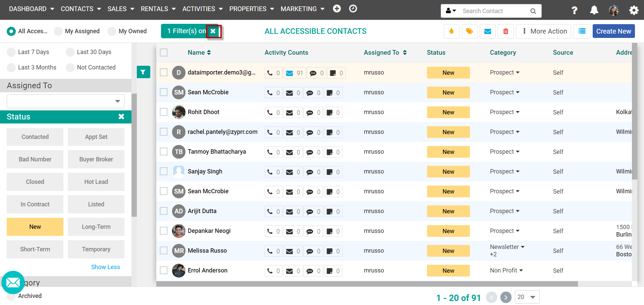Image resolution: width=644 pixels, height=305 pixels.
Task: Click the orange tags icon
Action: [x=470, y=31]
